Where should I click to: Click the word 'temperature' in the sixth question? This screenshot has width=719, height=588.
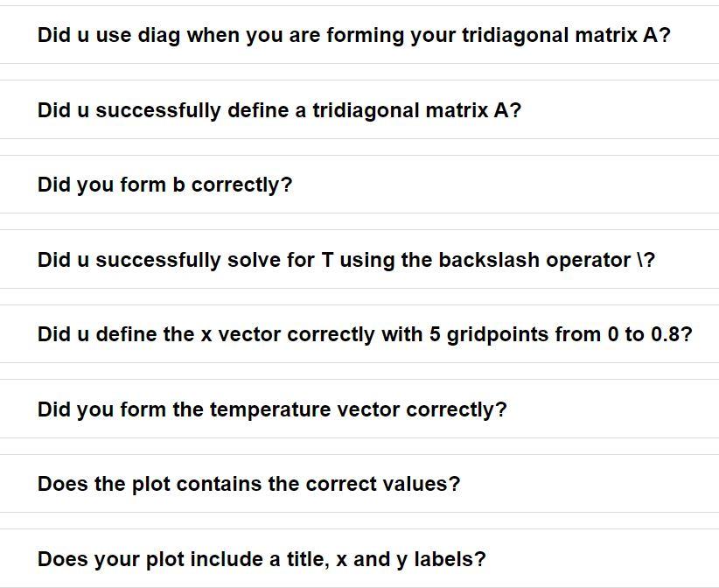coord(270,409)
